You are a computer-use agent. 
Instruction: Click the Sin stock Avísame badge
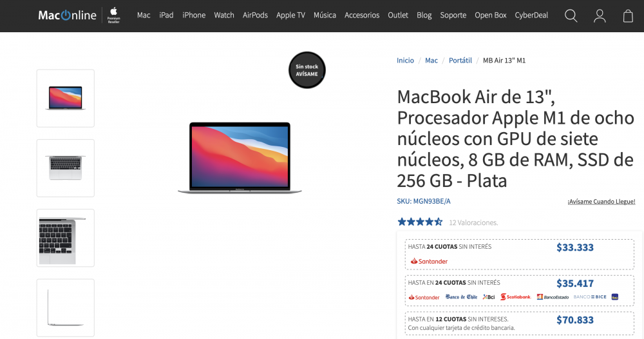(307, 70)
